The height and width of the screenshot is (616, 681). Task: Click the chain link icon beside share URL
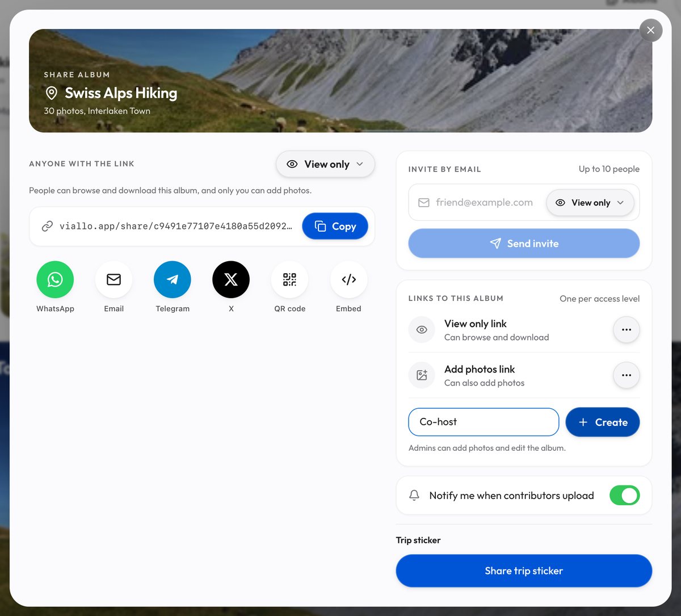(x=47, y=227)
